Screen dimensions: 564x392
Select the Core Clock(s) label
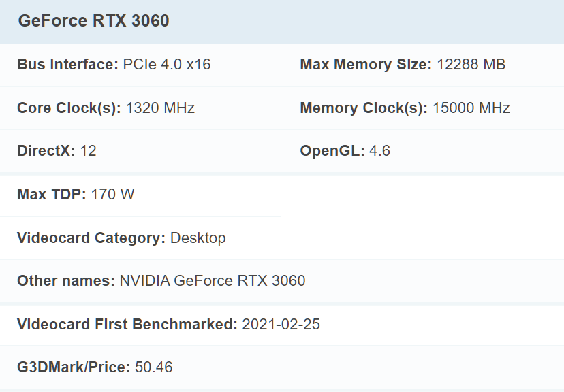(x=69, y=108)
